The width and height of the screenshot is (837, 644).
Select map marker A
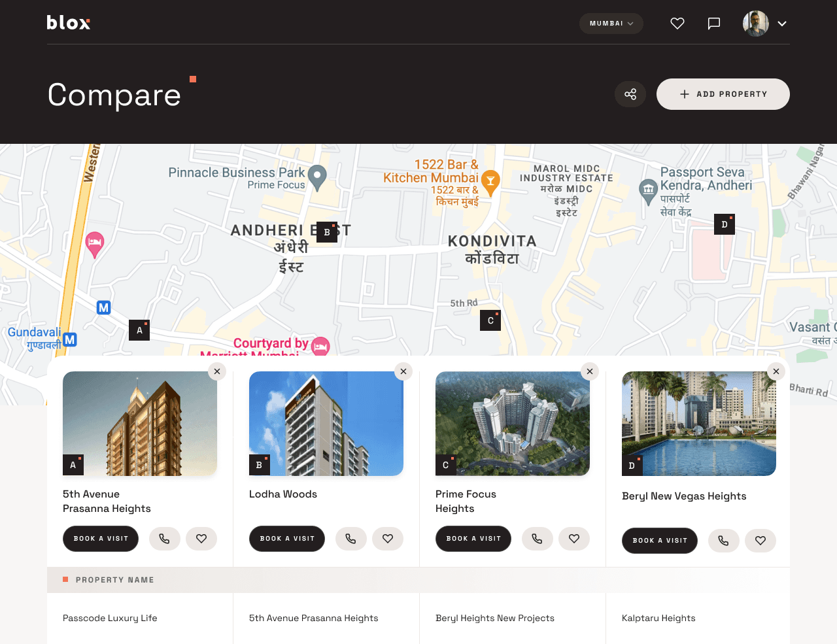click(139, 330)
